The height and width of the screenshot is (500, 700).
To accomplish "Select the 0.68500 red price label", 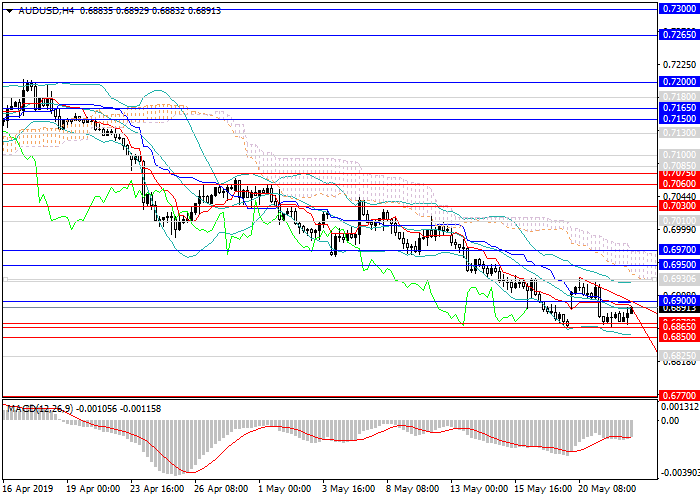I will click(x=677, y=338).
